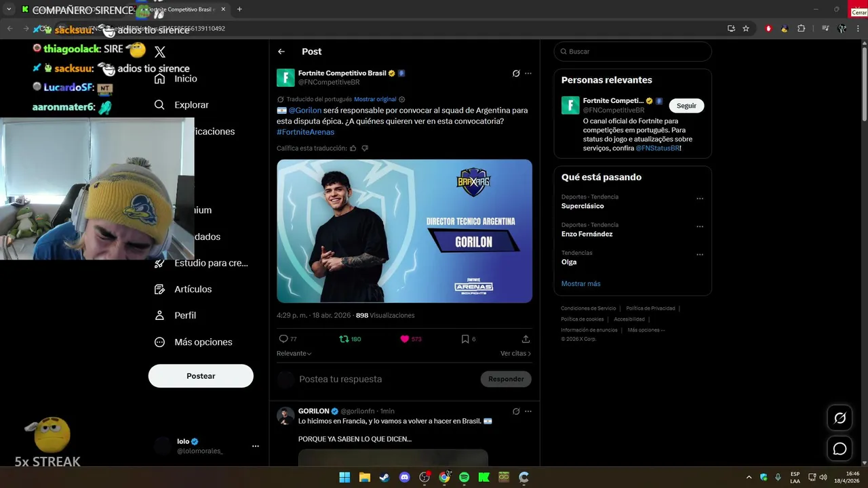This screenshot has width=868, height=488.
Task: Open Explorar in the sidebar
Action: coord(182,105)
